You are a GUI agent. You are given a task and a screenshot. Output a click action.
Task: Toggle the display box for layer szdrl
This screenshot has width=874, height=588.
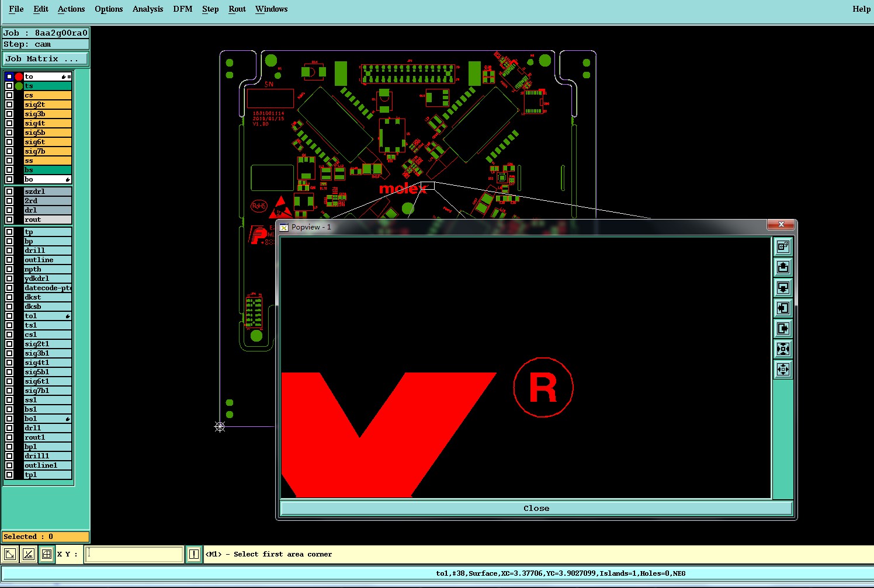[9, 192]
